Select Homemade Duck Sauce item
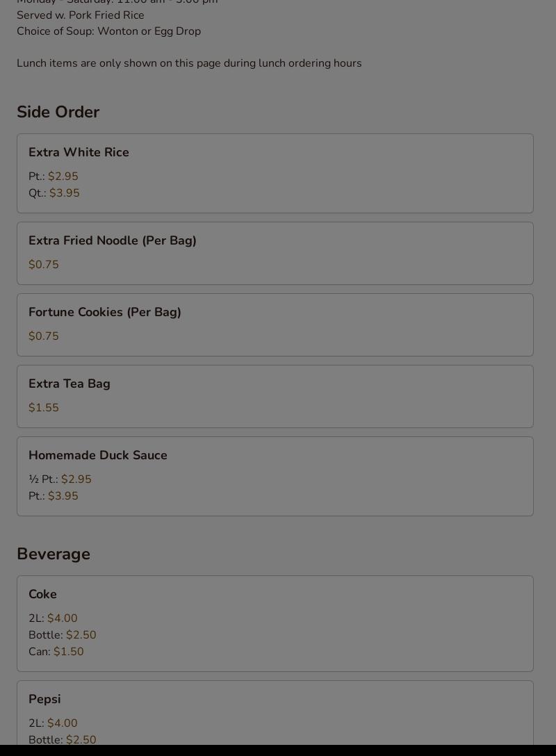 coord(98,455)
